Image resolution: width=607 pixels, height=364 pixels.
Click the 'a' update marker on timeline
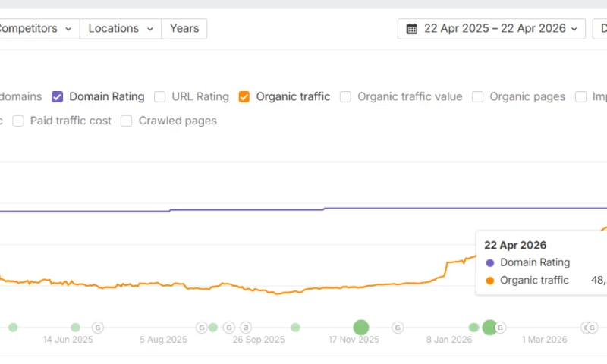pyautogui.click(x=245, y=328)
